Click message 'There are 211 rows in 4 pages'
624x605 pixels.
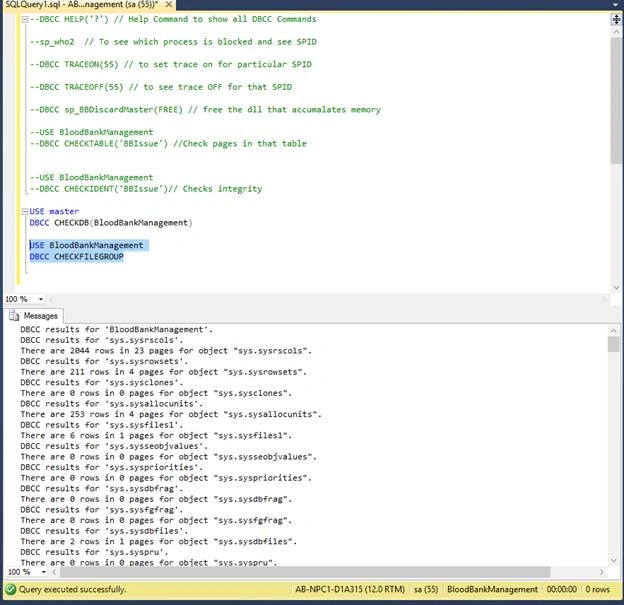pos(164,372)
